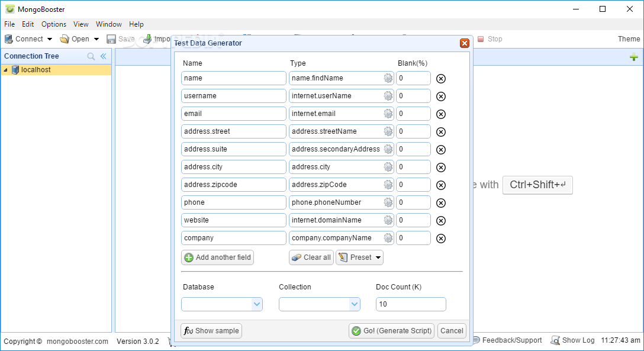The height and width of the screenshot is (351, 644).
Task: Delete the phone field row
Action: pos(441,203)
